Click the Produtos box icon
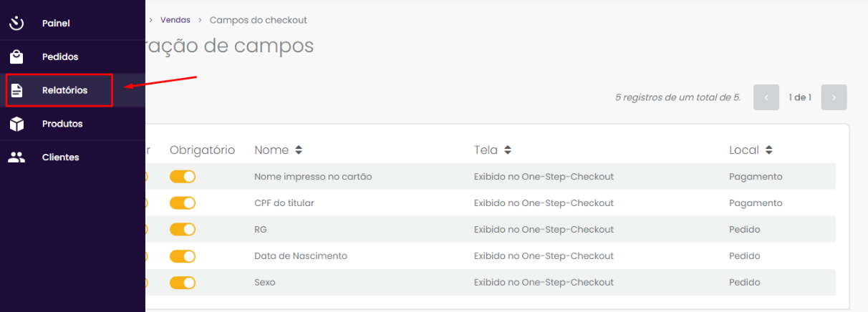The height and width of the screenshot is (312, 868). [x=16, y=124]
